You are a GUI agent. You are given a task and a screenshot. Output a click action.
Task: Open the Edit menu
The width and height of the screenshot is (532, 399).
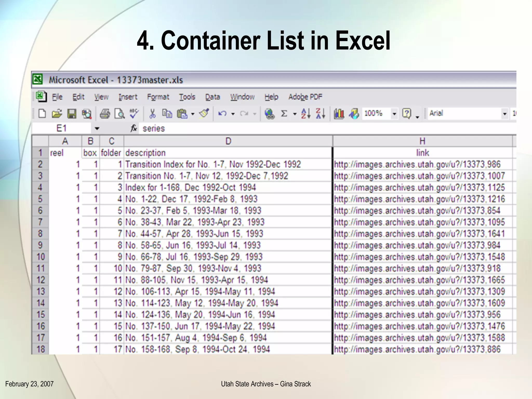(x=78, y=97)
